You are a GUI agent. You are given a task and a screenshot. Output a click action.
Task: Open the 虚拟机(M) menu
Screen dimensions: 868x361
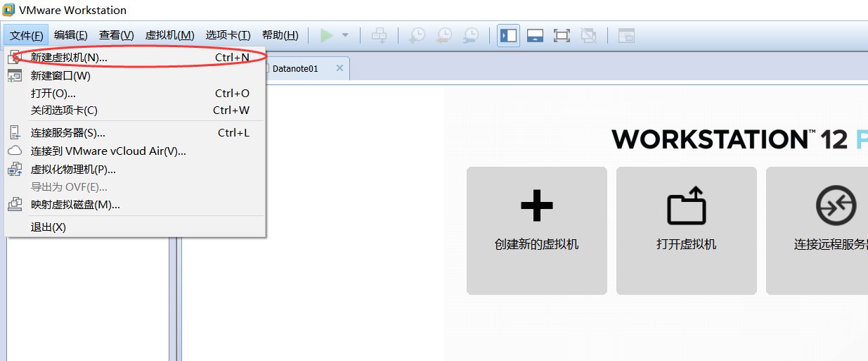[169, 35]
